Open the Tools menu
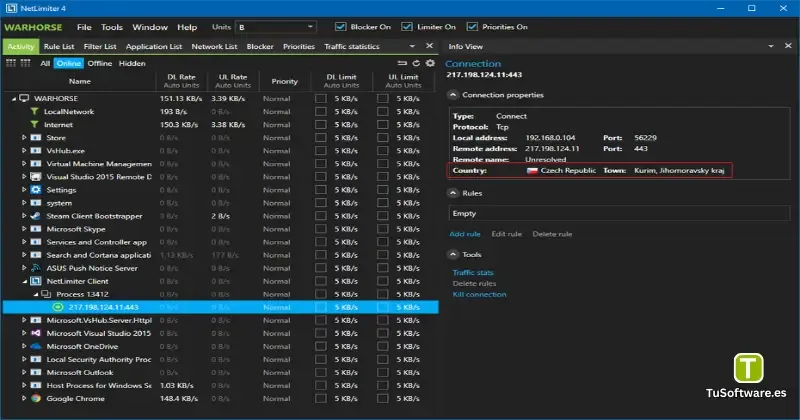 point(112,27)
